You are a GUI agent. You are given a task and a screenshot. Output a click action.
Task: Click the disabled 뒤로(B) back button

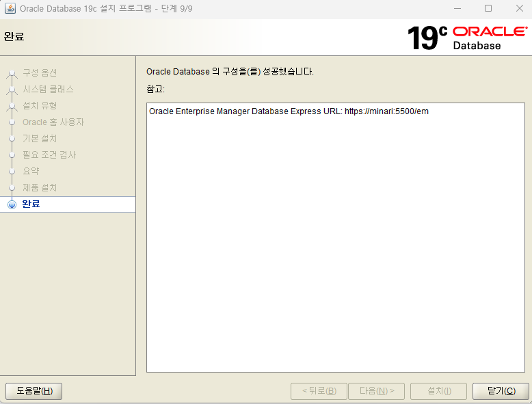click(x=319, y=391)
